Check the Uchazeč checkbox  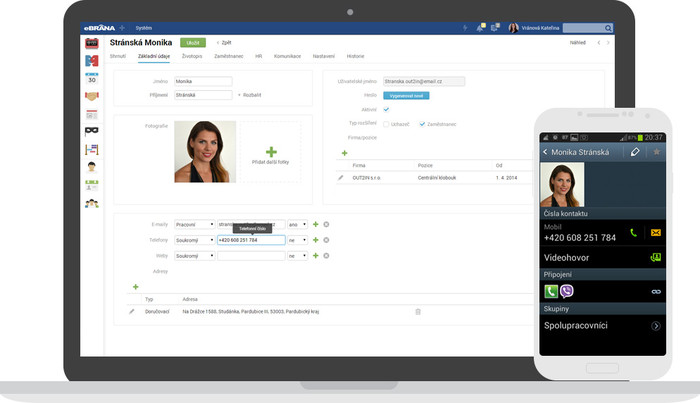tap(386, 124)
